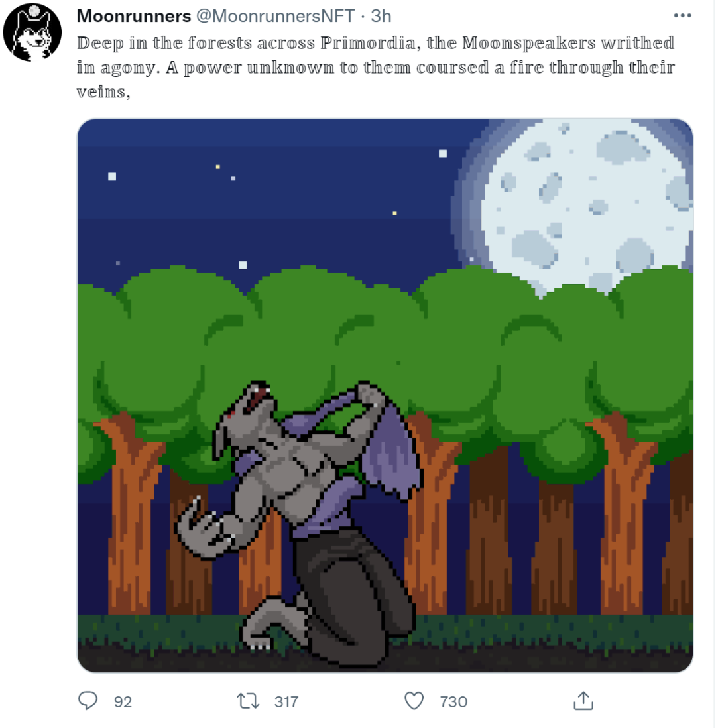The width and height of the screenshot is (716, 728).
Task: Click the word Primordia in tweet text
Action: tap(368, 42)
